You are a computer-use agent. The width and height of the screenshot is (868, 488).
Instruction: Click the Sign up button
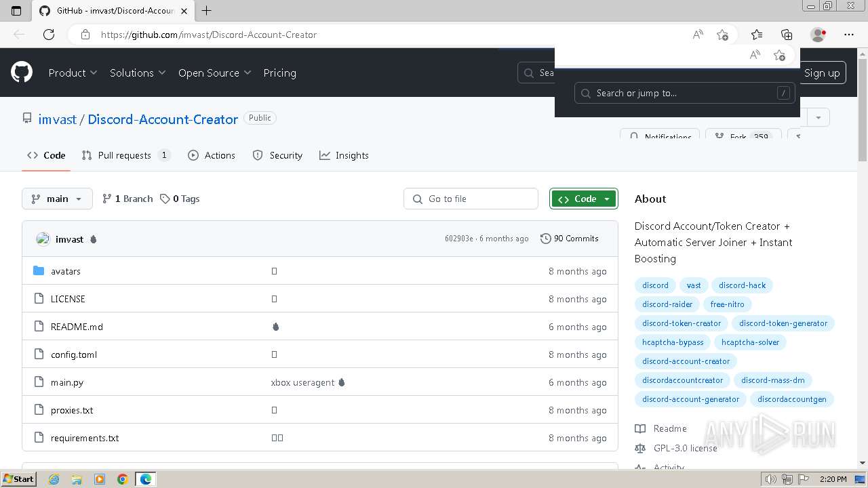(x=822, y=73)
